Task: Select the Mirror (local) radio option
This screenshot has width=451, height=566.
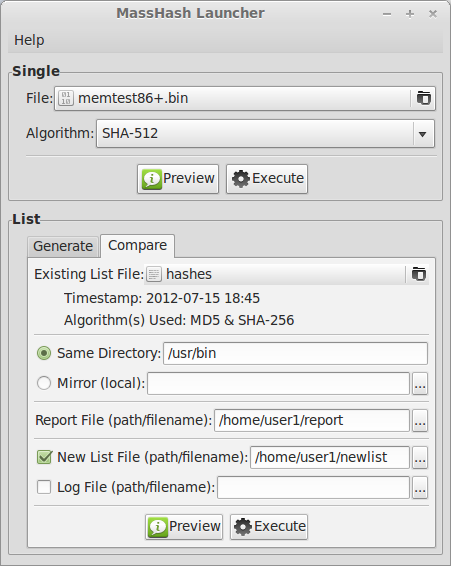Action: coord(44,383)
